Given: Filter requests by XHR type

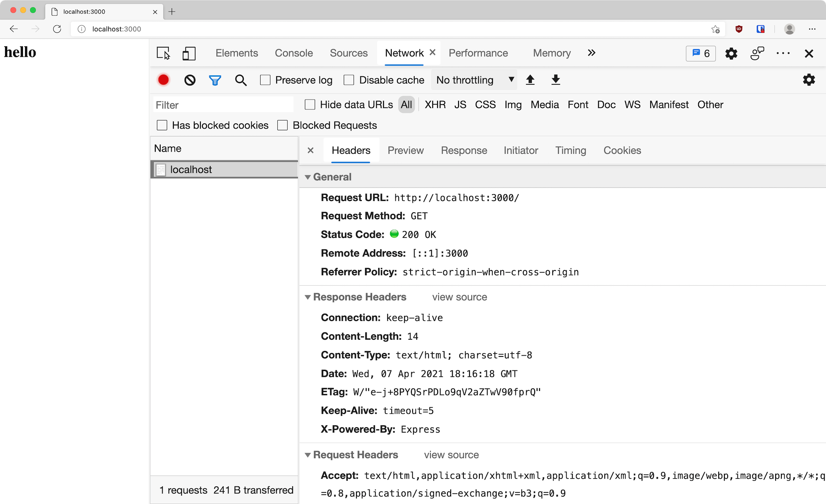Looking at the screenshot, I should (x=435, y=104).
